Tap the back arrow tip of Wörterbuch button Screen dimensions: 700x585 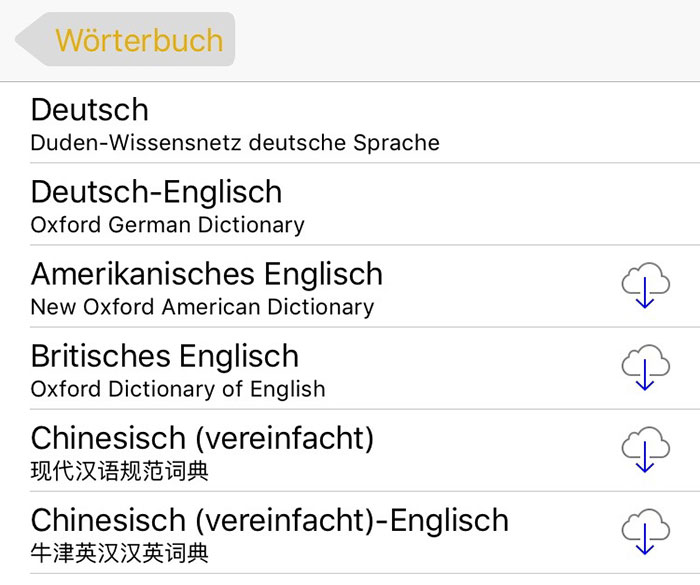pyautogui.click(x=27, y=39)
